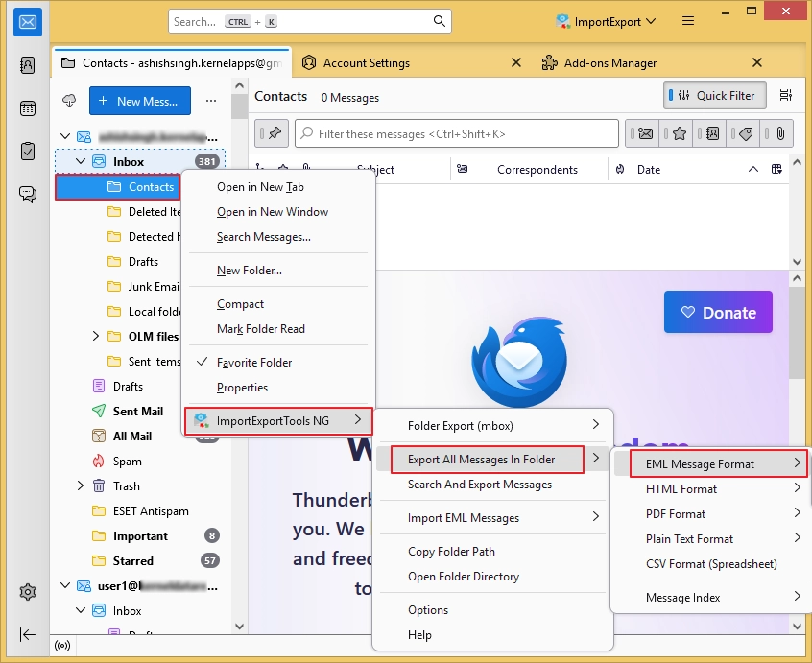The width and height of the screenshot is (812, 663).
Task: Switch to Account Settings tab
Action: (367, 62)
